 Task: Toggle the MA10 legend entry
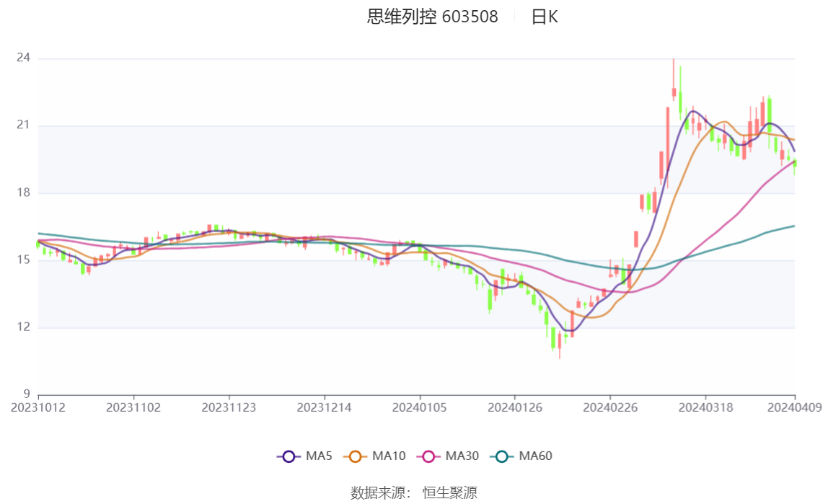(374, 456)
